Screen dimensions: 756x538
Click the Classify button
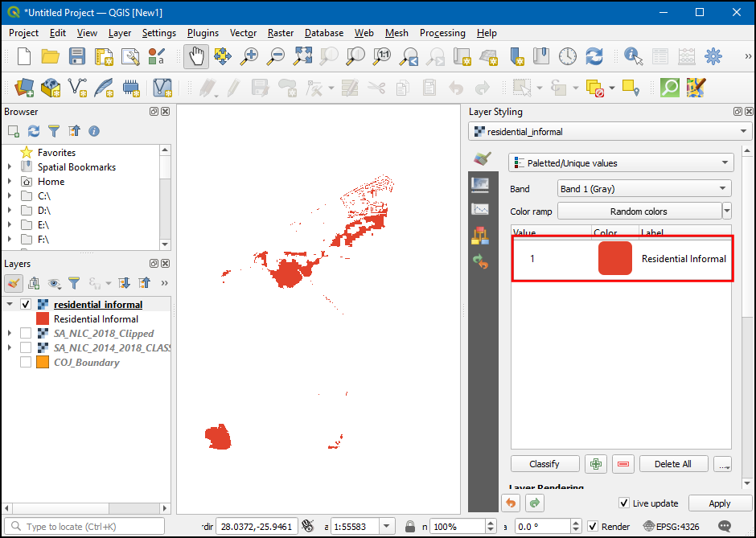click(x=544, y=464)
